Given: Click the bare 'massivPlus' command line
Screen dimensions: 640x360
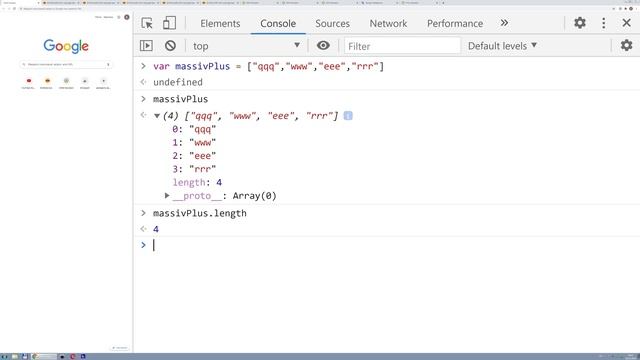Looking at the screenshot, I should (x=180, y=99).
